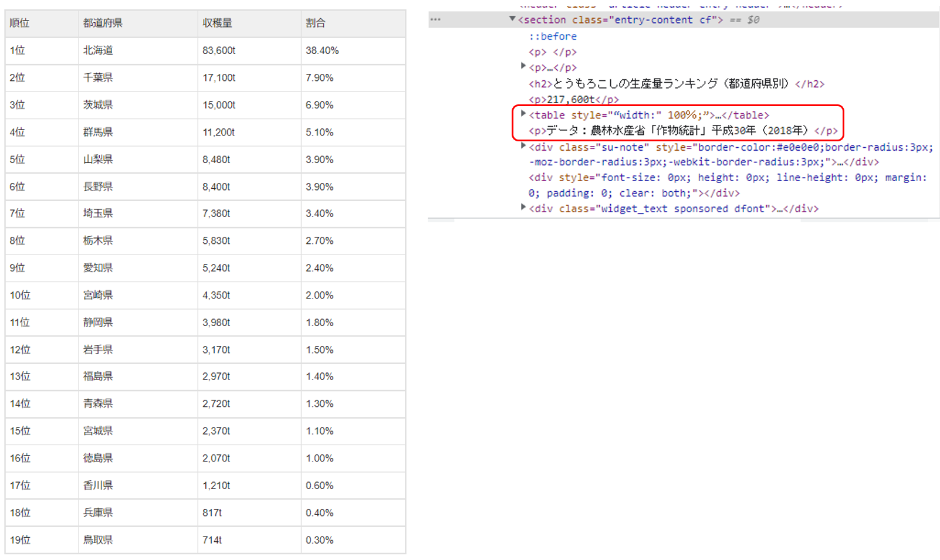Click the 長野県 cell

pos(138,187)
